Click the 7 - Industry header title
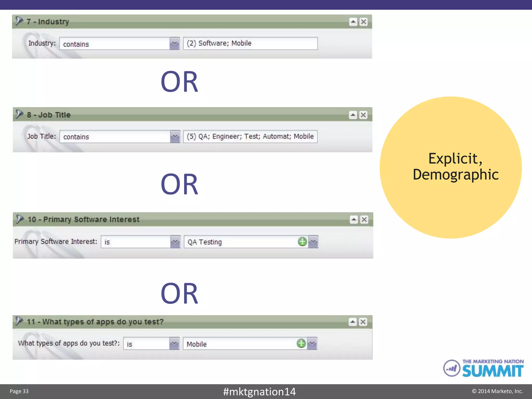This screenshot has width=532, height=399. coord(48,22)
